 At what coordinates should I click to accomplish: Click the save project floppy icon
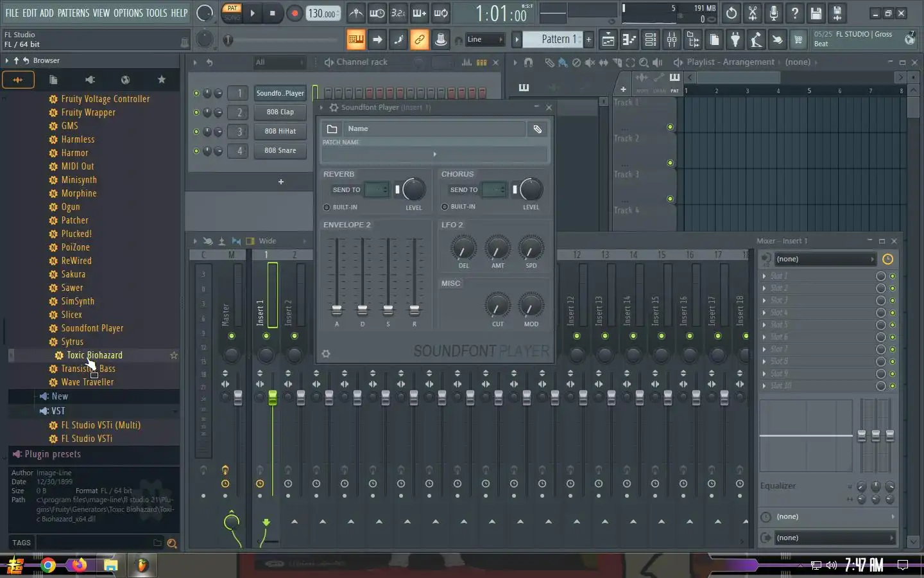coord(816,13)
